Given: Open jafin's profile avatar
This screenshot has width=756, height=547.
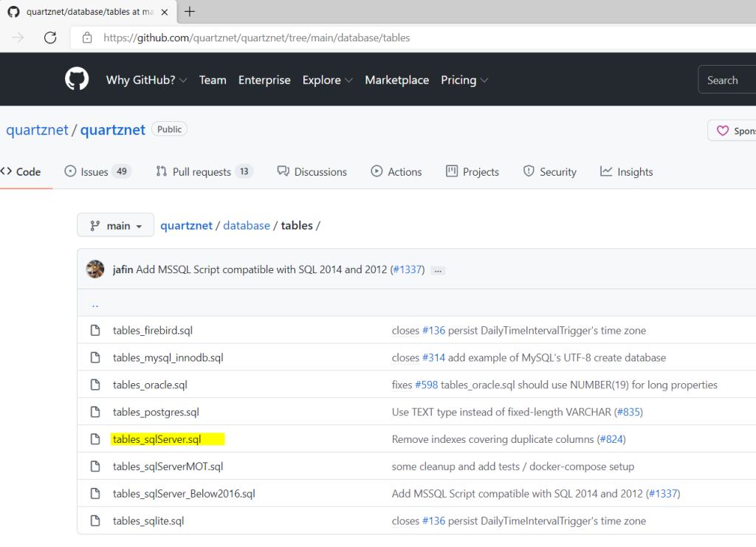Looking at the screenshot, I should (95, 269).
